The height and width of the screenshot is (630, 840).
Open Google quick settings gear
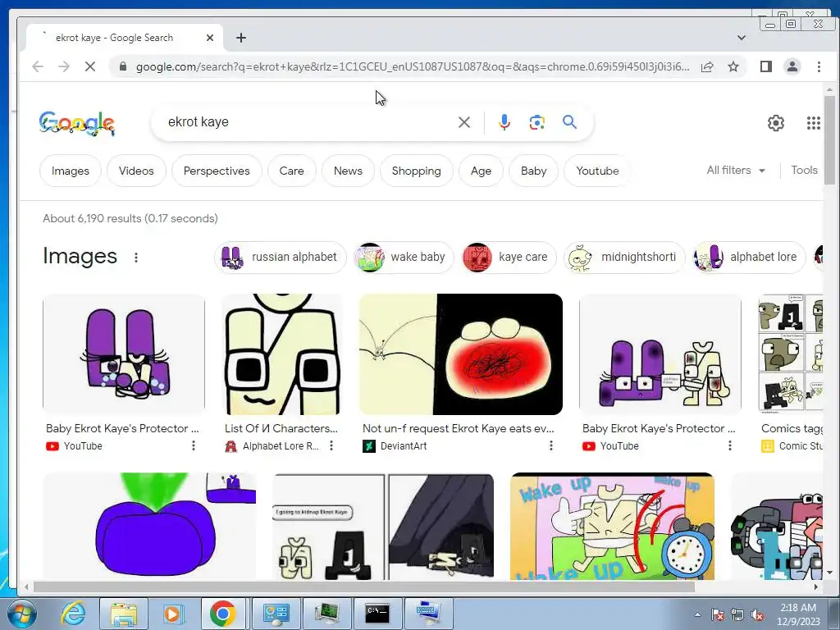pos(776,123)
